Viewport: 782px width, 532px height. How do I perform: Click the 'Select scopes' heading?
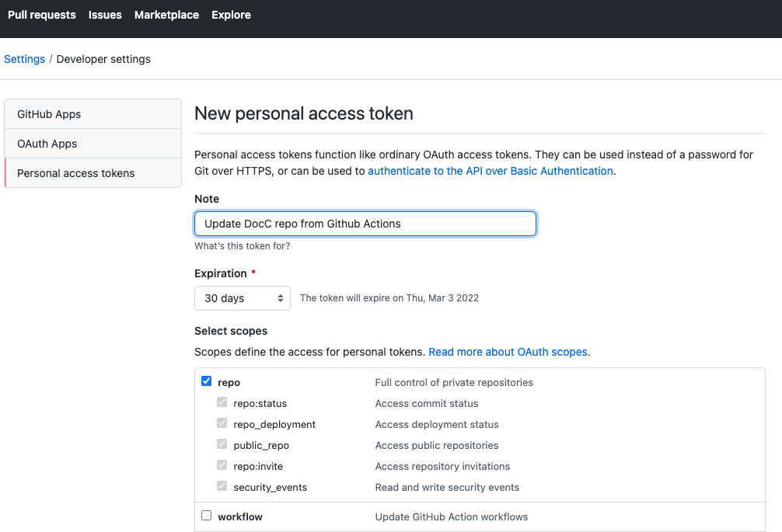tap(231, 331)
